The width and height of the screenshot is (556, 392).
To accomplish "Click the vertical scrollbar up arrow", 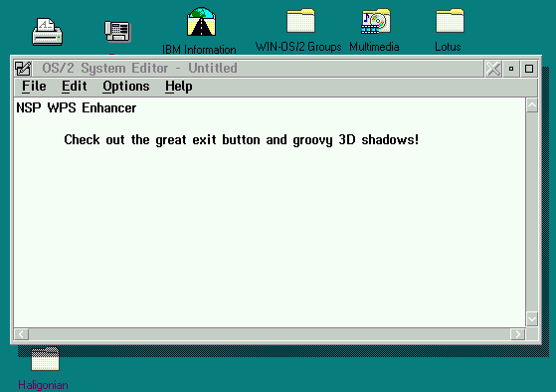I will coord(532,105).
